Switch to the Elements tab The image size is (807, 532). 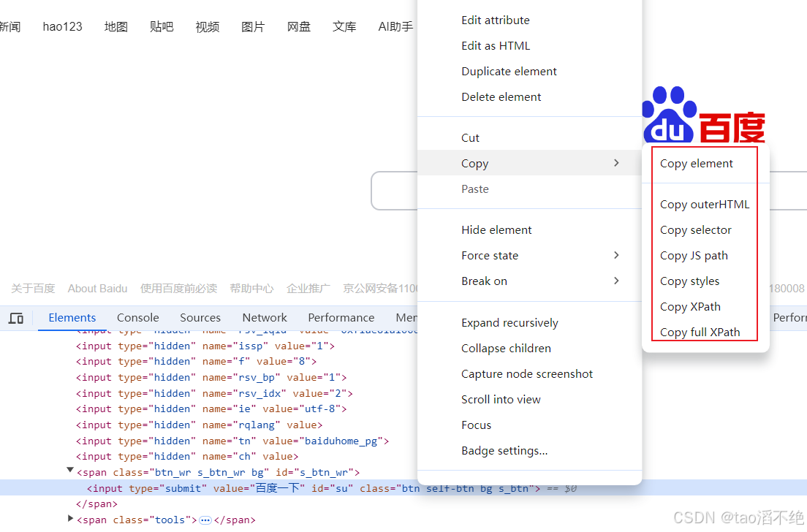click(x=72, y=317)
